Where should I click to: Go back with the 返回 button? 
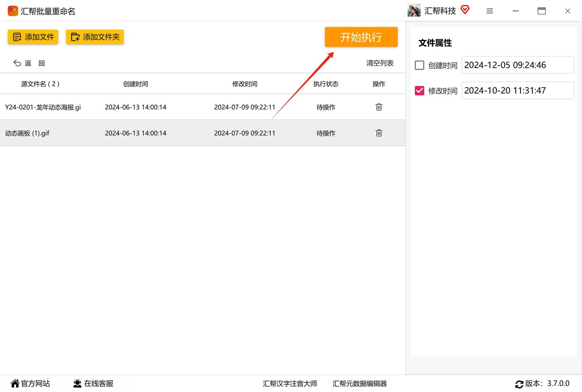click(x=29, y=63)
